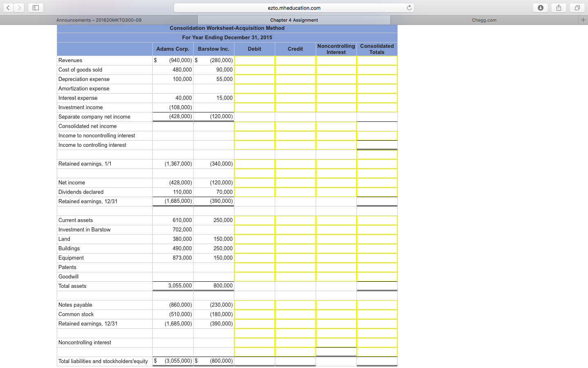Select the Debit cell for Revenues
Viewport: 588px width, 368px height.
254,61
